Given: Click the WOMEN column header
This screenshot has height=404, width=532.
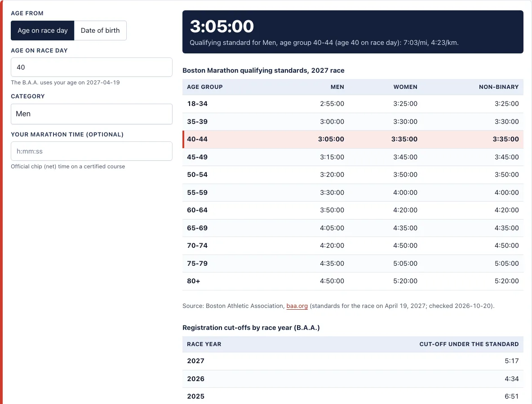Looking at the screenshot, I should pyautogui.click(x=405, y=87).
